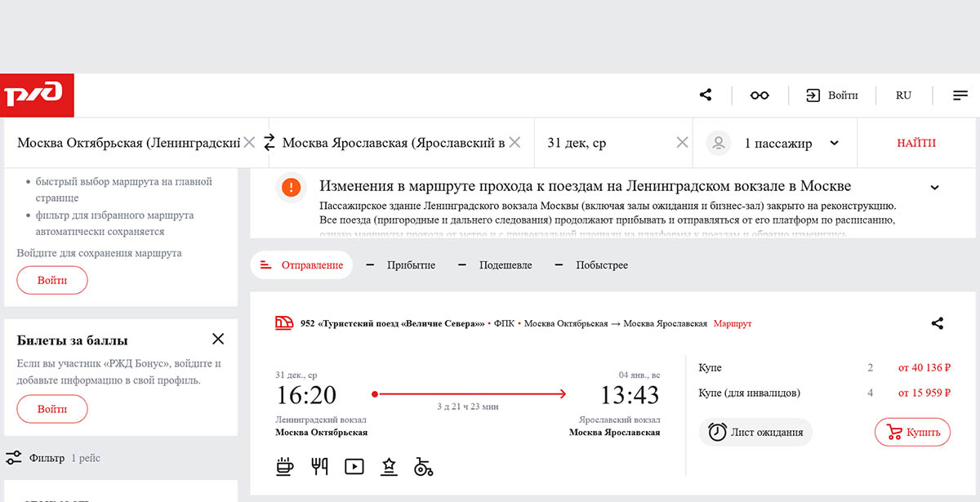This screenshot has width=980, height=502.
Task: Swap departure and arrival stations
Action: pos(269,143)
